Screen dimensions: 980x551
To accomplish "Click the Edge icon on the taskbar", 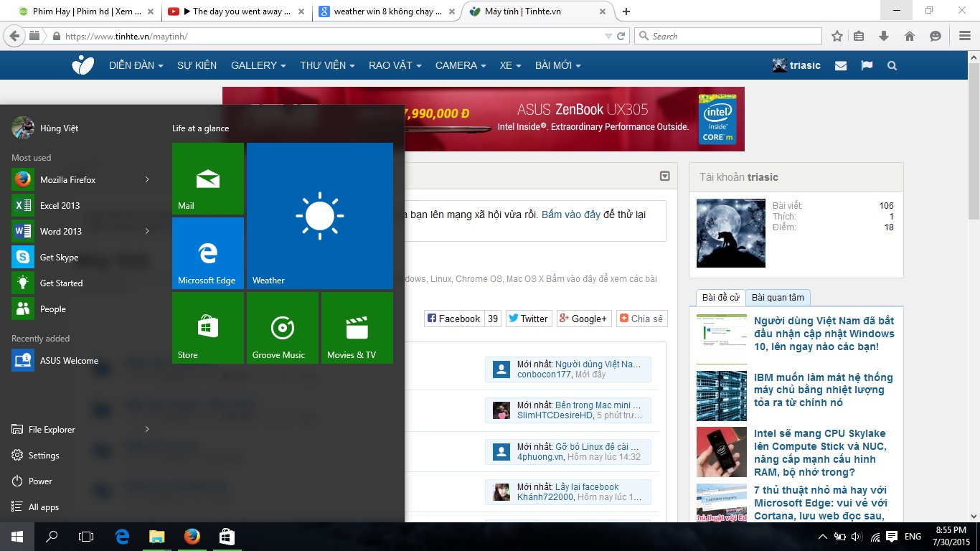I will [x=122, y=537].
